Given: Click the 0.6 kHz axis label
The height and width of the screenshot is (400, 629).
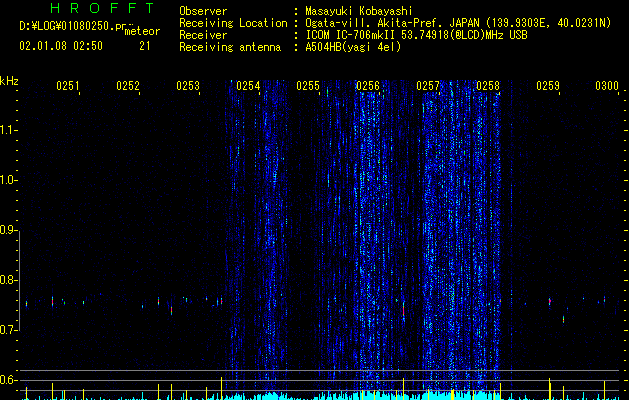Looking at the screenshot, I should (8, 380).
